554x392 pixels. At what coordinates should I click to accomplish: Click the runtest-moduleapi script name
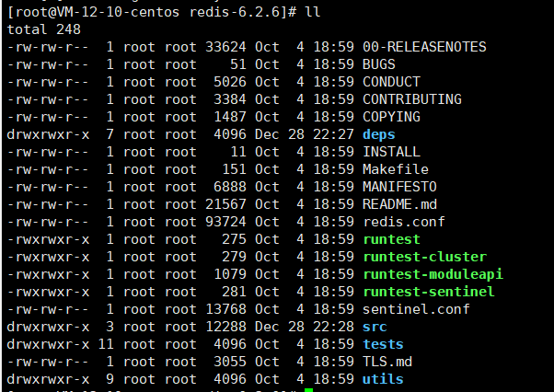(x=433, y=274)
